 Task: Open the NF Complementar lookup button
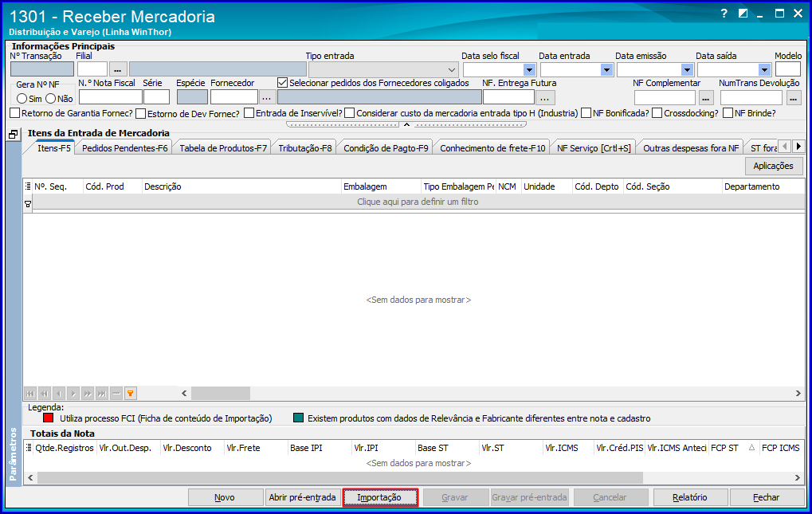(706, 97)
